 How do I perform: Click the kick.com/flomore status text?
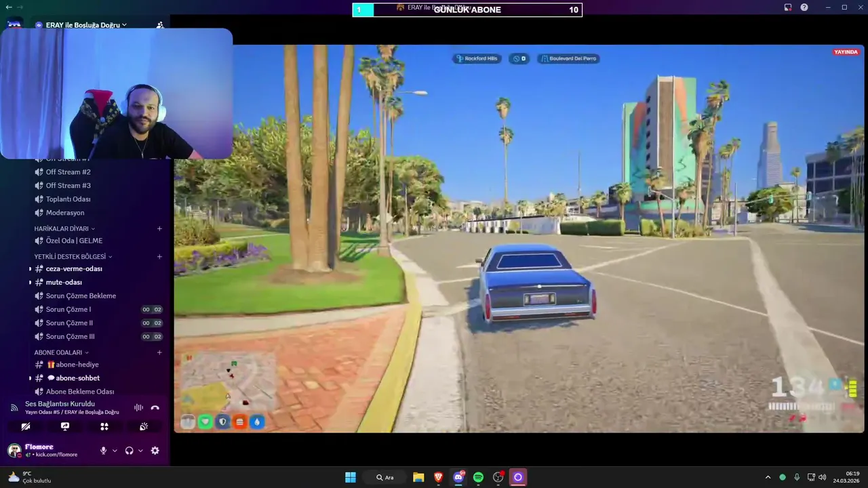point(56,455)
